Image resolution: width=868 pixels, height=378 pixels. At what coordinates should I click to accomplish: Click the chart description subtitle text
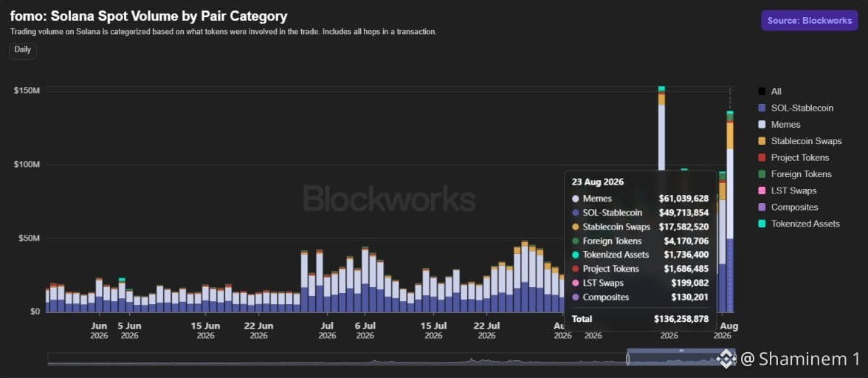click(224, 32)
